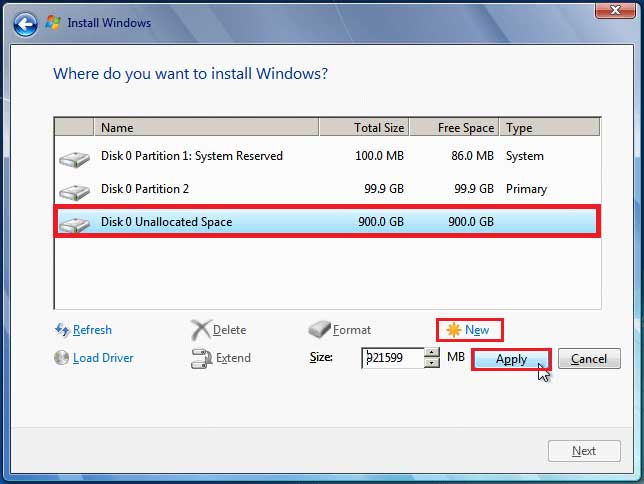Click the New starburst icon
This screenshot has height=484, width=644.
(453, 330)
